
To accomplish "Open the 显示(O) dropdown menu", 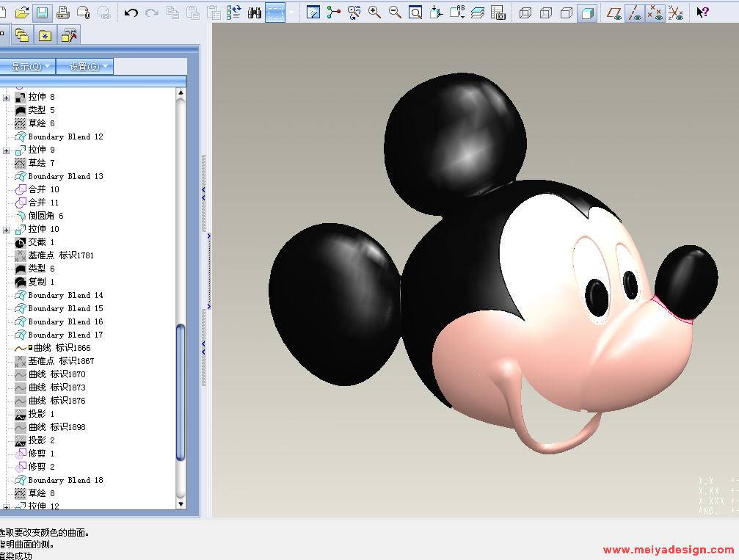I will click(x=27, y=67).
